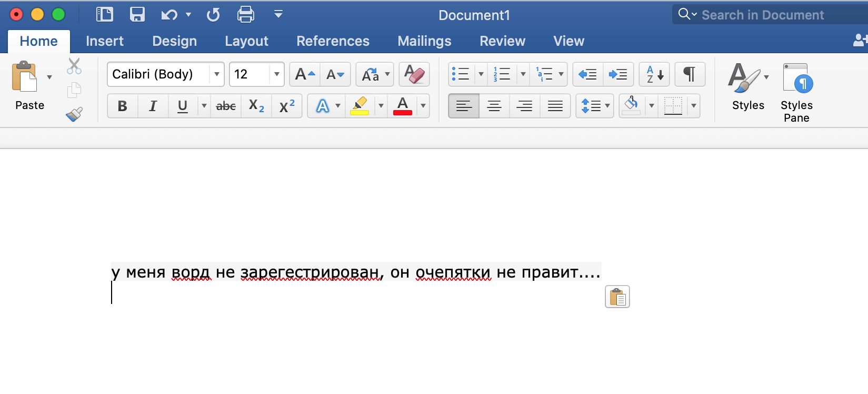868x394 pixels.
Task: Start a bulleted list
Action: point(461,74)
